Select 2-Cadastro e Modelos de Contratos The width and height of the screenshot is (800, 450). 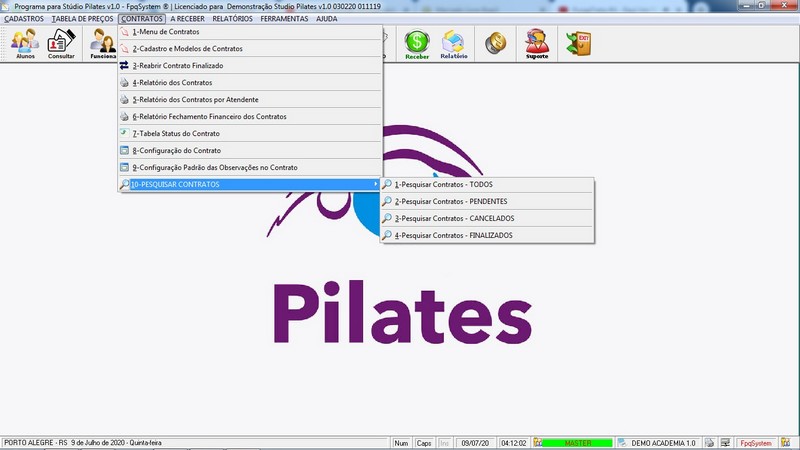click(x=250, y=48)
